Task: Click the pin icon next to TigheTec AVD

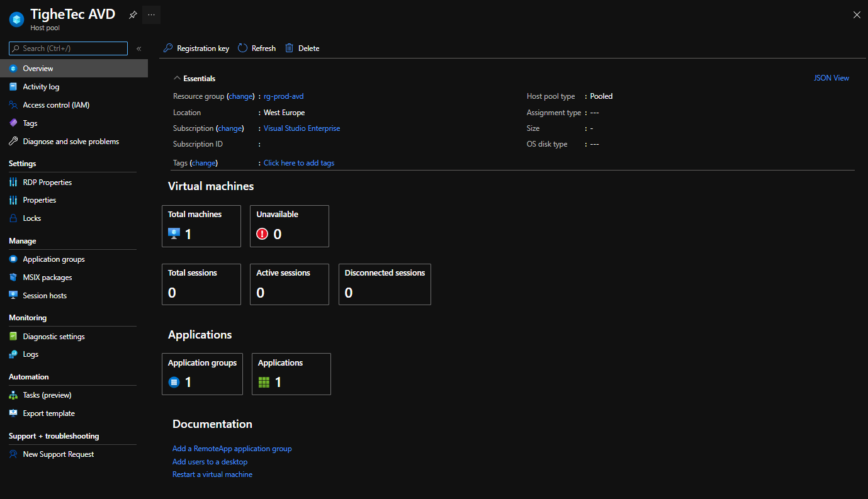Action: pyautogui.click(x=133, y=15)
